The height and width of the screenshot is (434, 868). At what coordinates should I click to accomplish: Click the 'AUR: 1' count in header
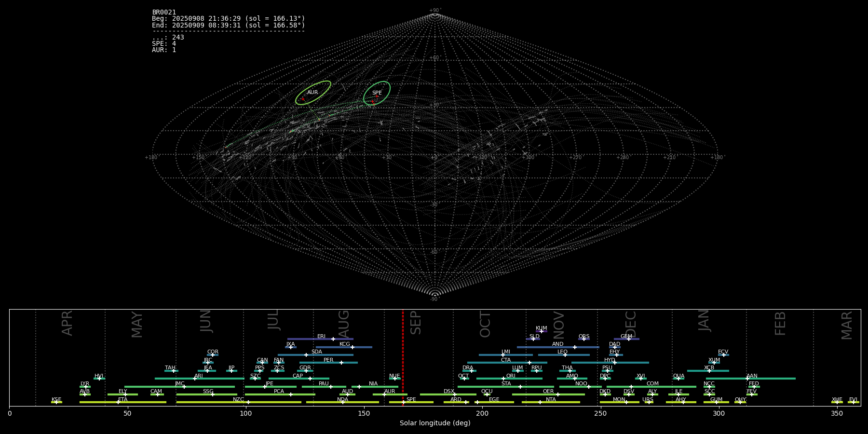(x=164, y=50)
